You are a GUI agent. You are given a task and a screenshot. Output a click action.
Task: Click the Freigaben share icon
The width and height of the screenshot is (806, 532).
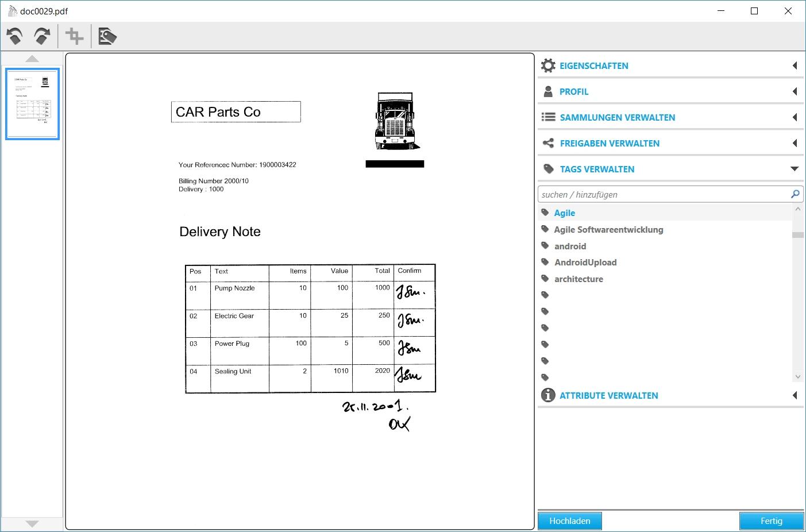tap(548, 143)
